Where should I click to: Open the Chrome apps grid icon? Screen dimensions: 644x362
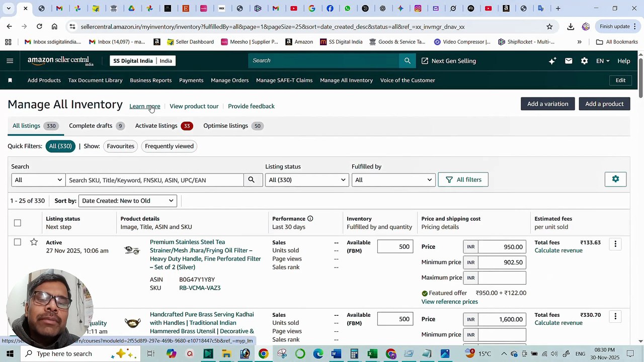point(8,42)
